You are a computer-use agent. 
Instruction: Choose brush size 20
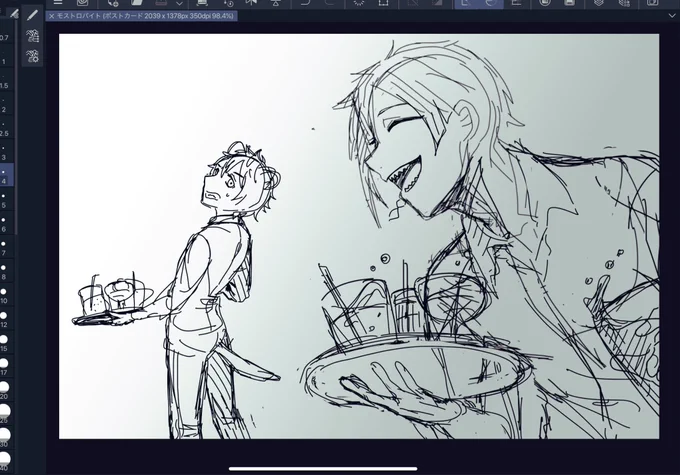pyautogui.click(x=4, y=391)
